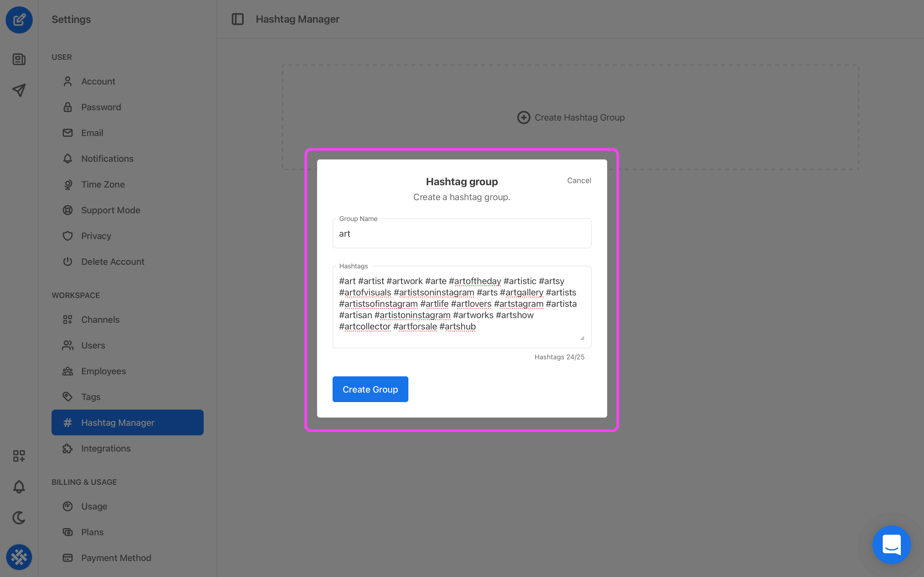Click the blue workspace logo at bottom left
This screenshot has height=577, width=924.
pyautogui.click(x=19, y=557)
